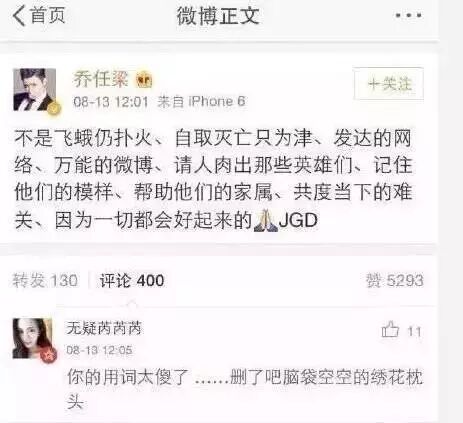Open the post author's profile picture
The image size is (463, 423).
click(34, 89)
